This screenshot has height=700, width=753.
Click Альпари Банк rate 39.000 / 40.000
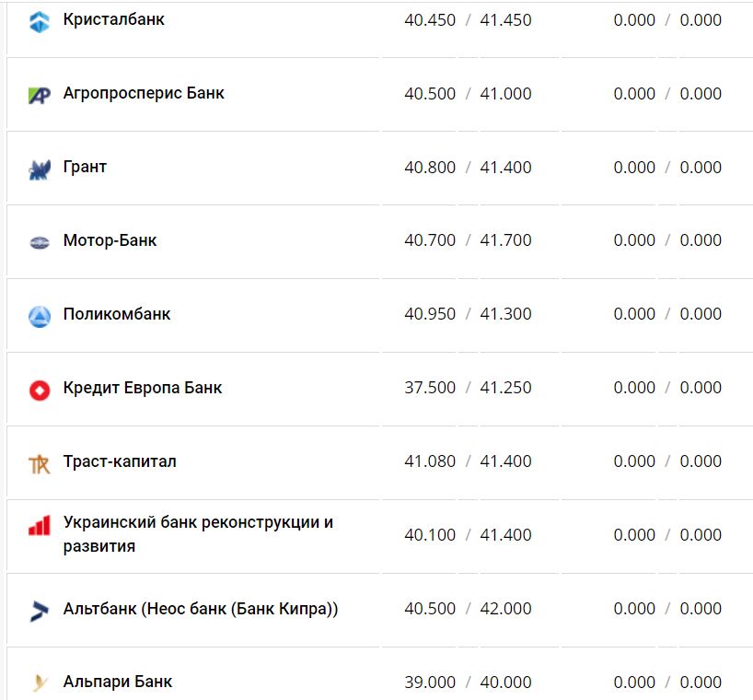(x=468, y=682)
